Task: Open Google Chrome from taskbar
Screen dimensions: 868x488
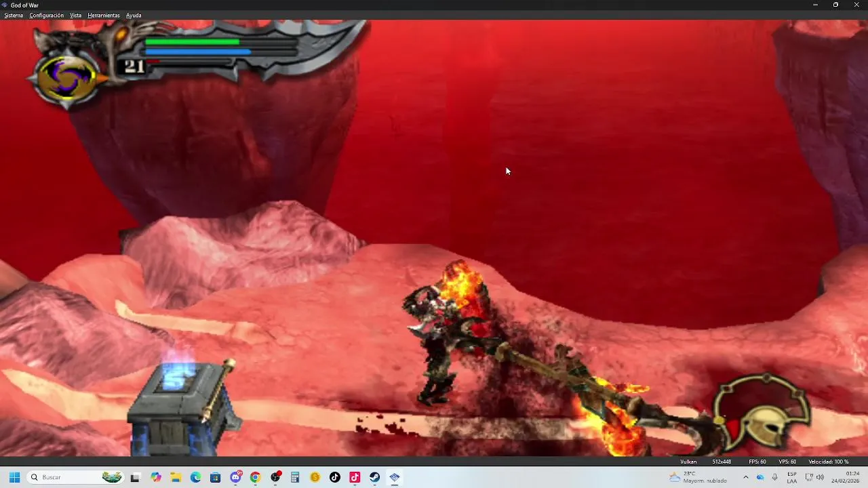Action: point(255,477)
